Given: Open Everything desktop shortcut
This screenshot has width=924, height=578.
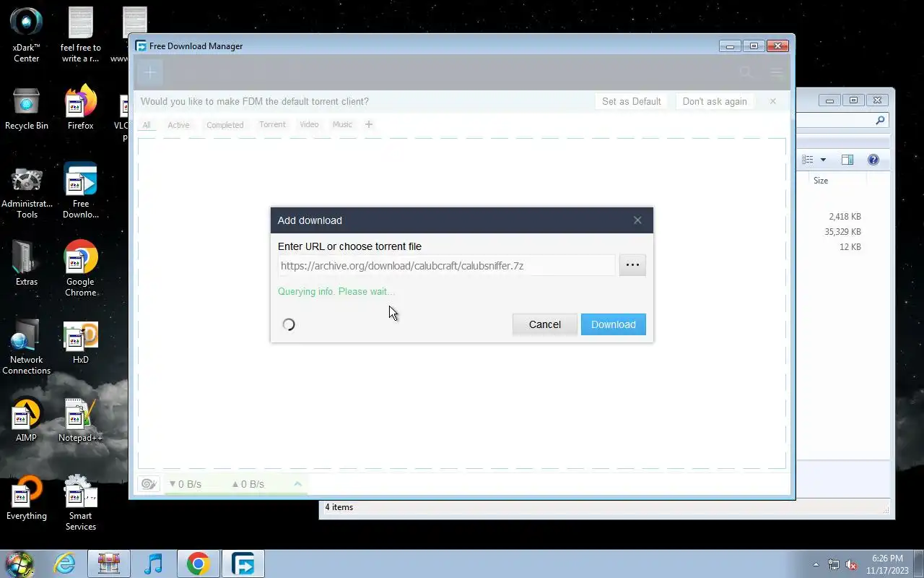Looking at the screenshot, I should pos(27,498).
